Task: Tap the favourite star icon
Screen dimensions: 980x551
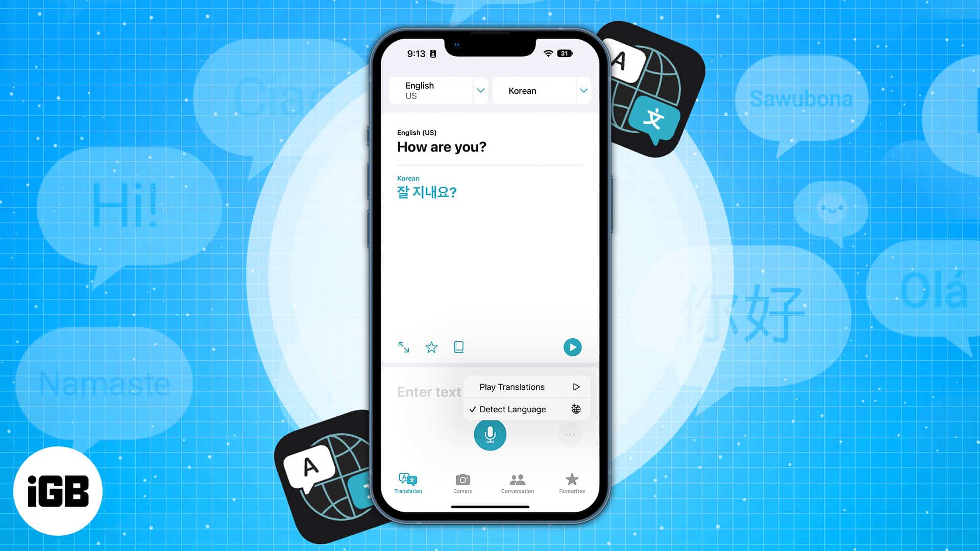Action: (431, 346)
